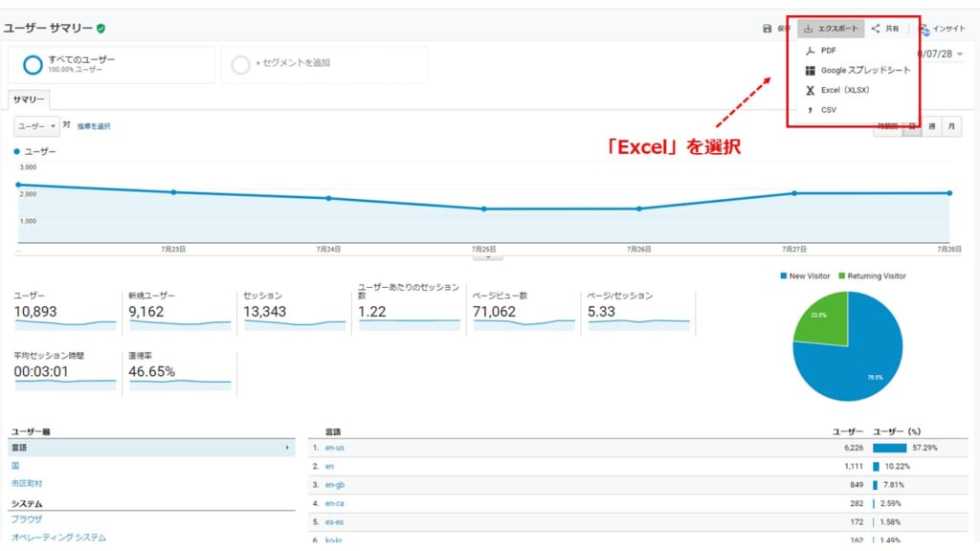Open the en-ca language link
980x551 pixels.
(334, 503)
